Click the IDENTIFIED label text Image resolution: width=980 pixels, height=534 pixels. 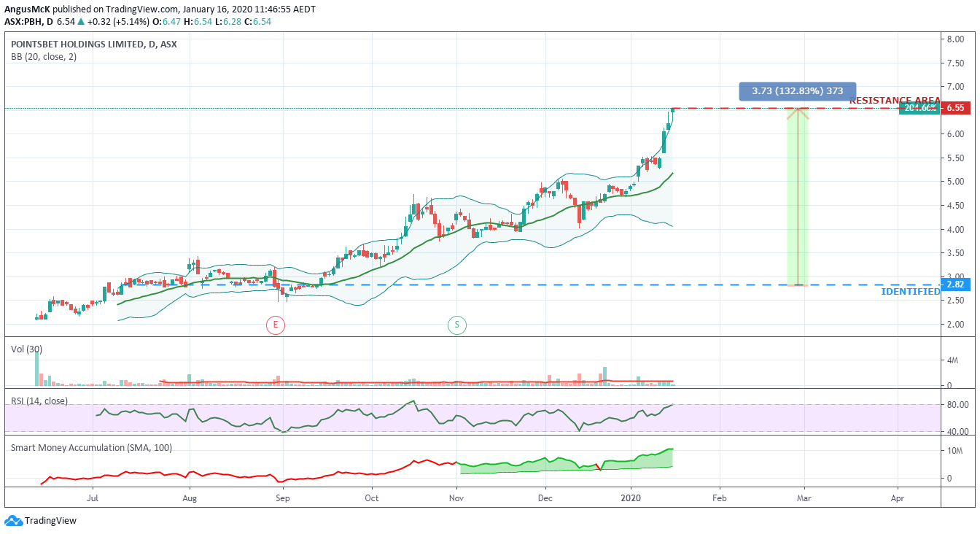click(911, 292)
